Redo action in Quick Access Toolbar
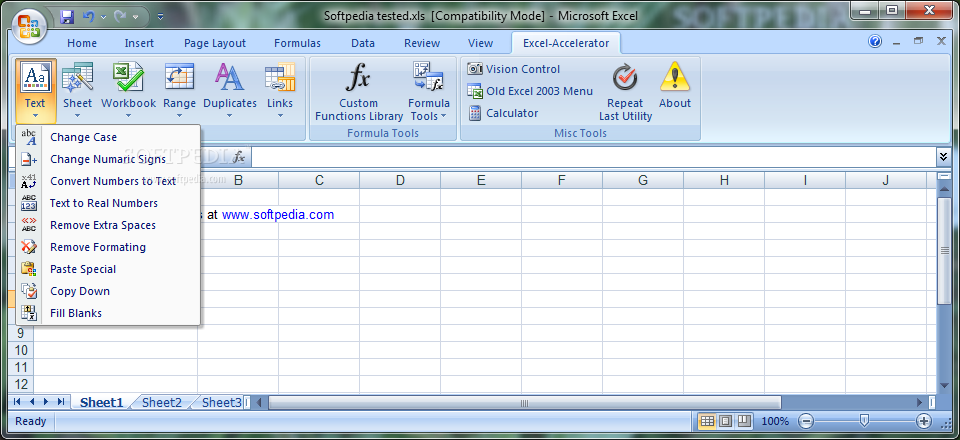The width and height of the screenshot is (960, 440). tap(121, 17)
